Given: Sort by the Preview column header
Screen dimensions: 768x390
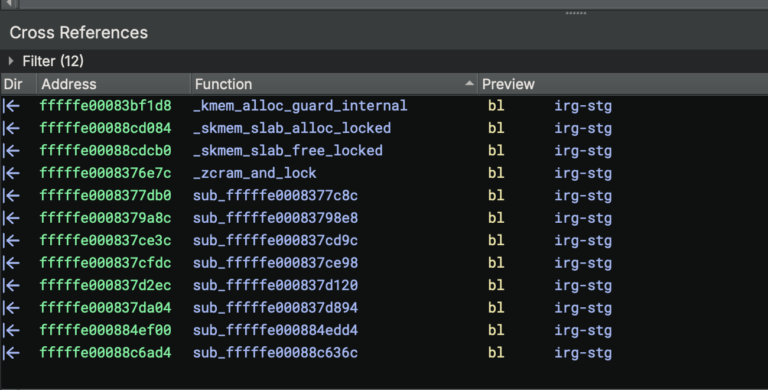Looking at the screenshot, I should pos(623,84).
